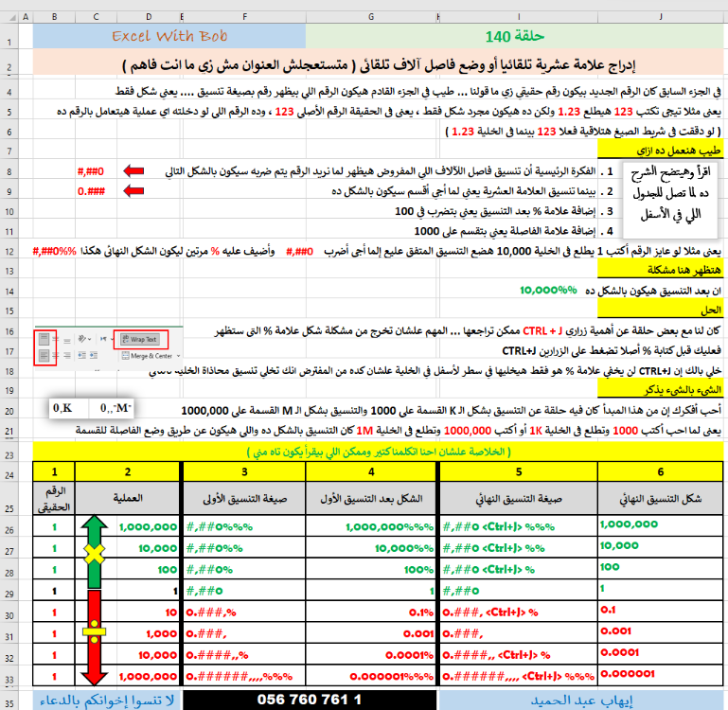The image size is (728, 710).
Task: Click yellow 'الشىء بالشىء يذكر' heading cell
Action: (x=660, y=389)
